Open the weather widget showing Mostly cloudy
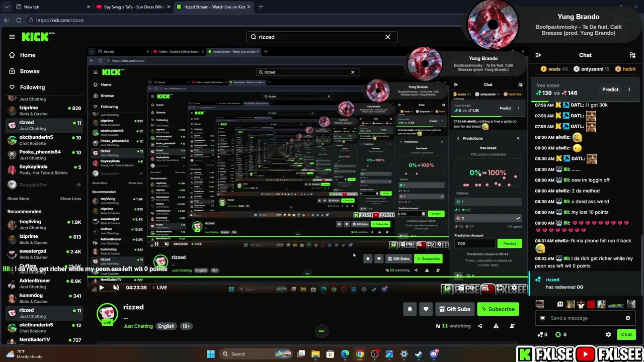Screen dimensions: 644x362 point(24,354)
